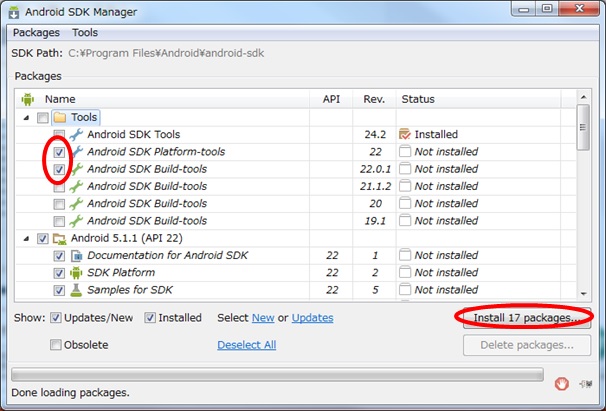Viewport: 606px width, 411px height.
Task: Click the Not installed status icon for Platform-tools
Action: pyautogui.click(x=405, y=152)
